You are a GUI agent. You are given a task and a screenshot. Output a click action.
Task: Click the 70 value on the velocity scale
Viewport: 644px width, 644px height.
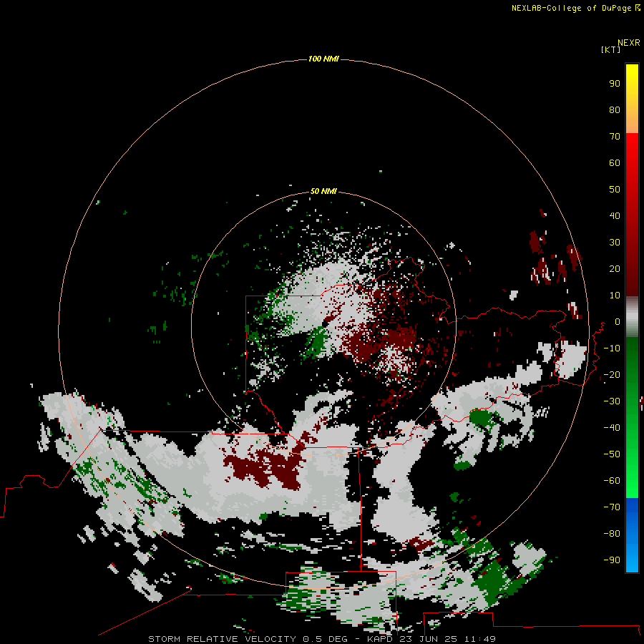pyautogui.click(x=615, y=137)
